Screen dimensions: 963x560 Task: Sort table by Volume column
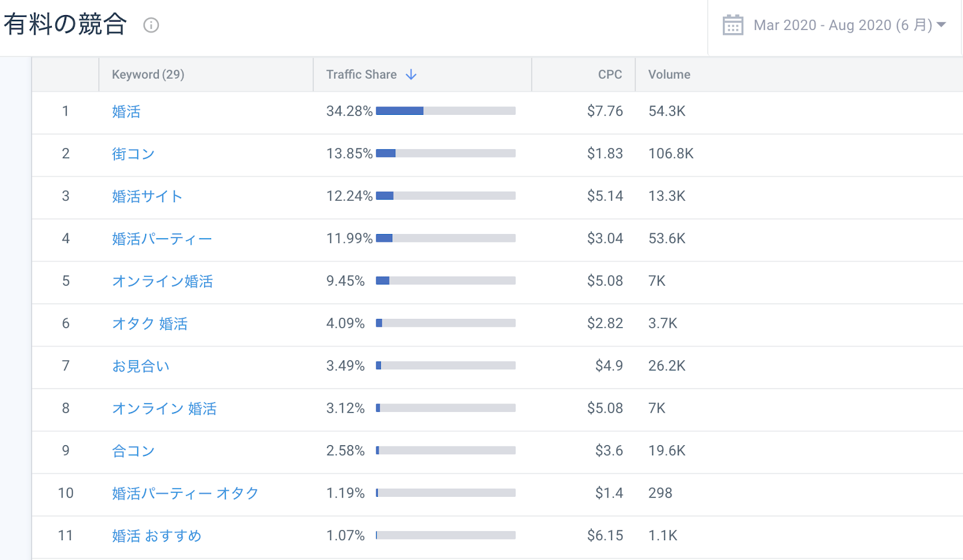(669, 75)
